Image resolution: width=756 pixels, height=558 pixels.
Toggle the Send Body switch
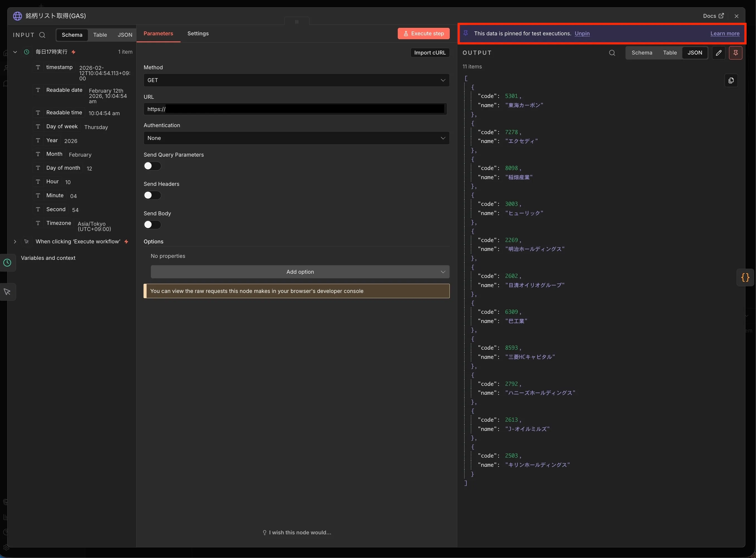[x=152, y=225]
